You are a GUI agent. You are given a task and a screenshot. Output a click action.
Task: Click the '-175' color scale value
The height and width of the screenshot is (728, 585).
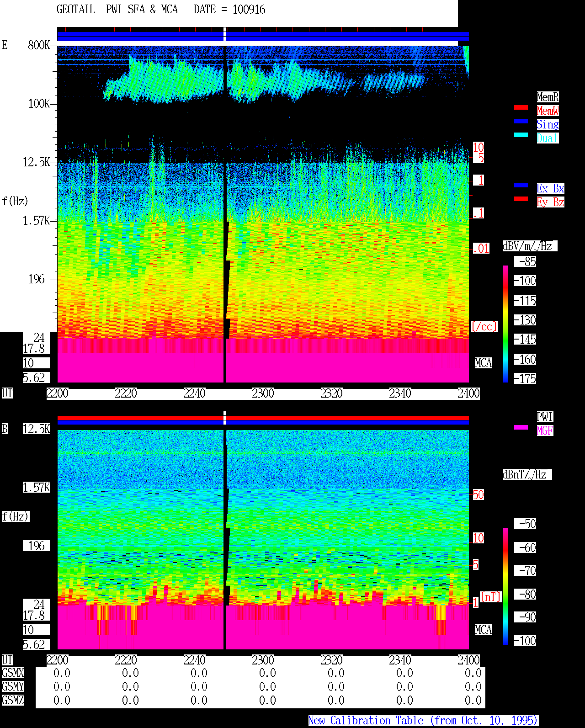pos(526,378)
